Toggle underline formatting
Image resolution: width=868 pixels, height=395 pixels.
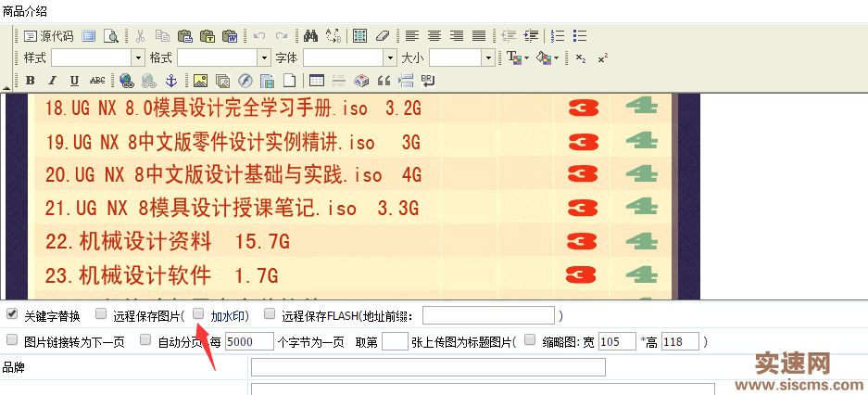75,81
